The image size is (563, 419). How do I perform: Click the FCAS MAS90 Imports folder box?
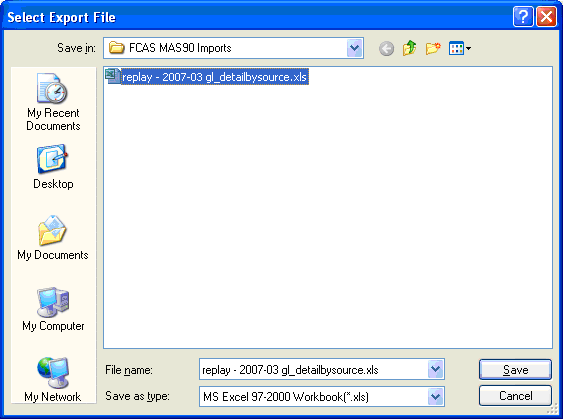click(233, 48)
